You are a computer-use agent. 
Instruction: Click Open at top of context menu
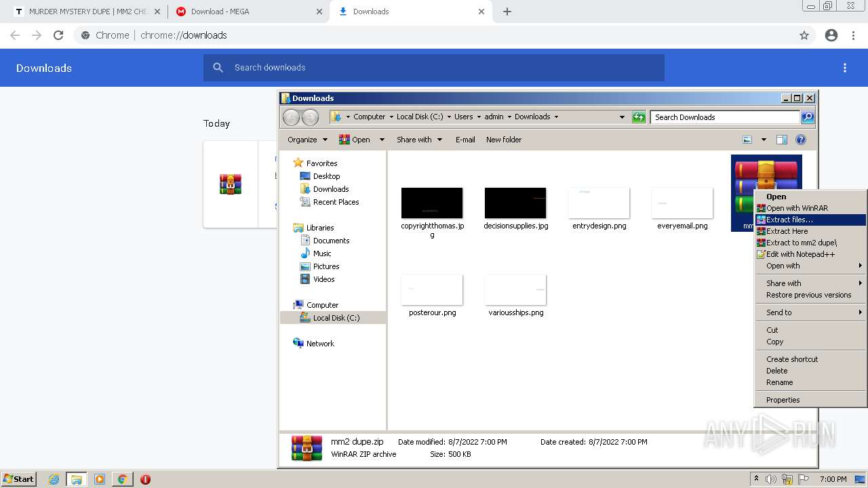pos(810,197)
